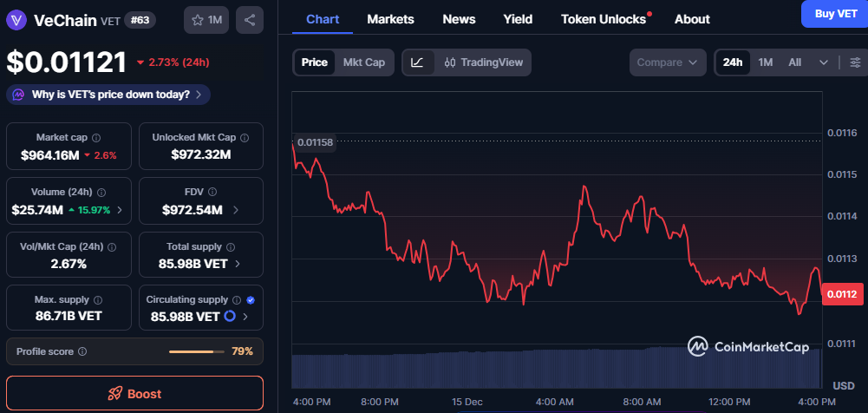The height and width of the screenshot is (413, 868).
Task: Select the 1M time range
Action: point(765,62)
